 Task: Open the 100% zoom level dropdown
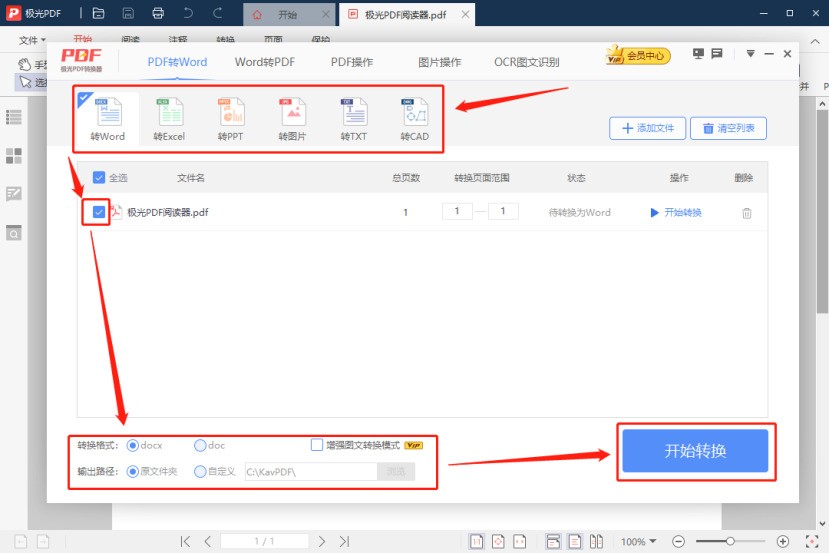639,541
